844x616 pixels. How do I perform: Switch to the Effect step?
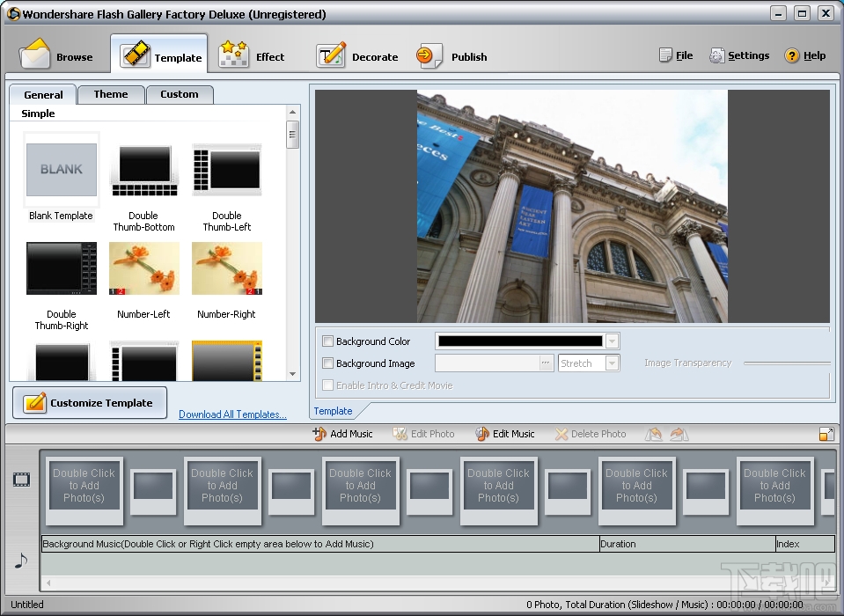click(x=252, y=56)
